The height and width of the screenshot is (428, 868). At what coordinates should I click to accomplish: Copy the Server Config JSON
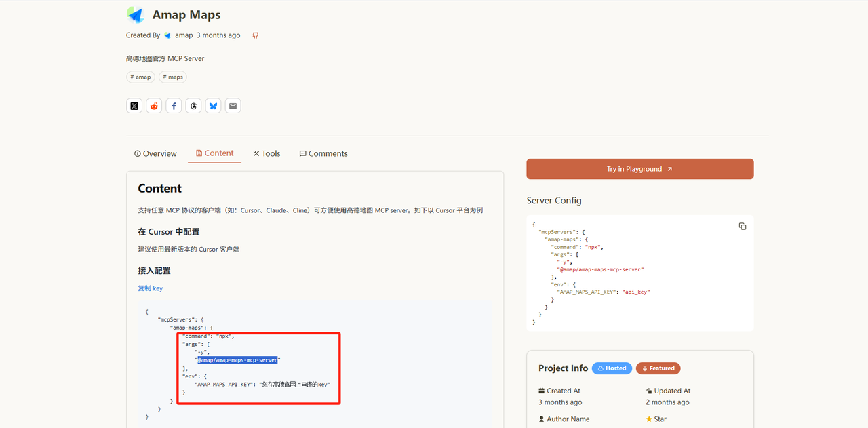(x=743, y=226)
